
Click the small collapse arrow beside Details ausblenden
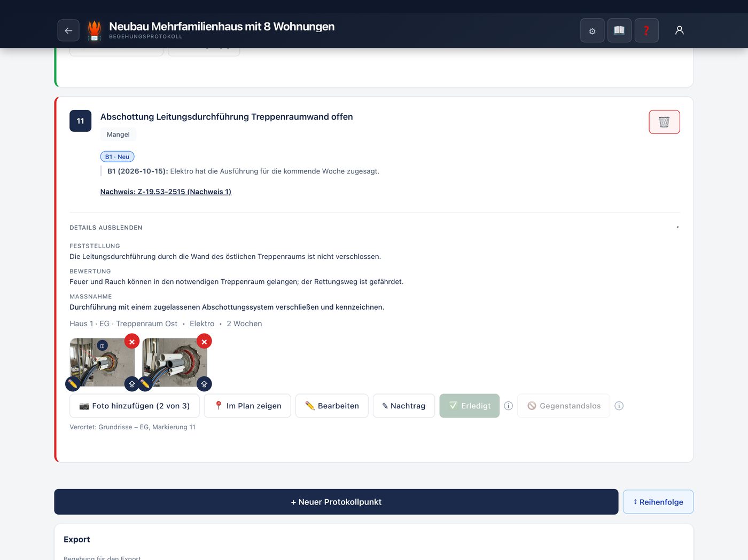click(677, 227)
